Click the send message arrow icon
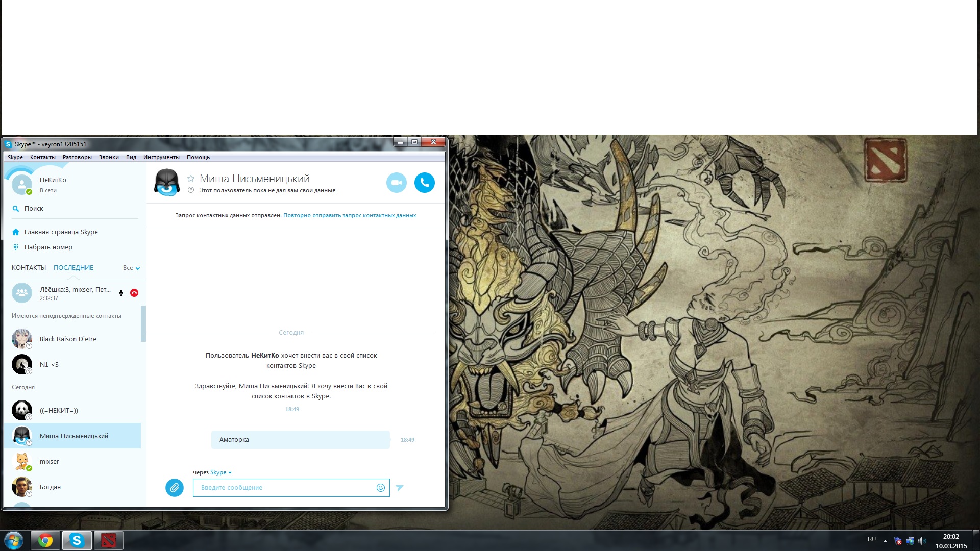The width and height of the screenshot is (980, 551). [x=400, y=488]
